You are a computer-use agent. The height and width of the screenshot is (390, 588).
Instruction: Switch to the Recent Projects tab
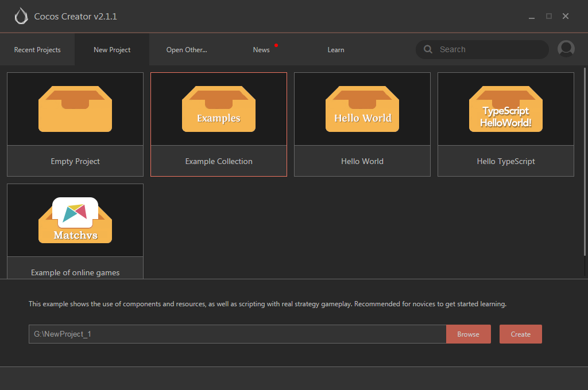coord(37,50)
